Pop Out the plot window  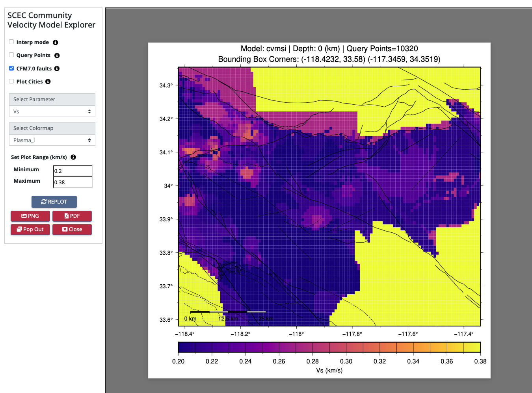click(x=30, y=229)
